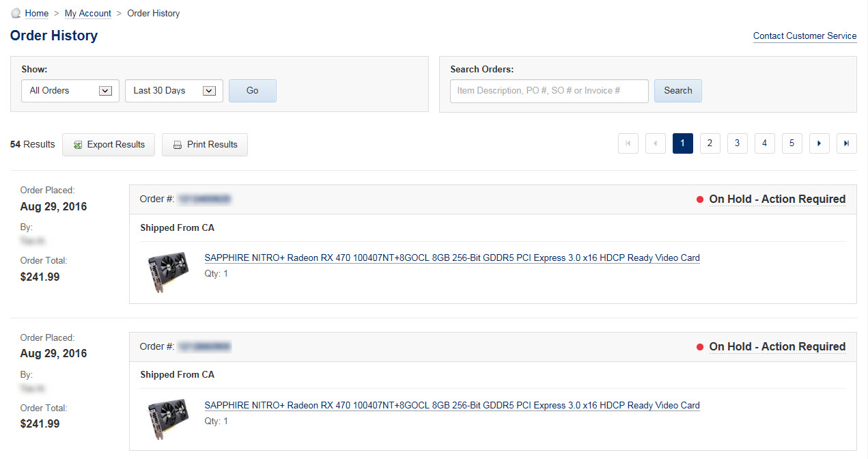Click the home globe icon in breadcrumb
Viewport: 868px width, 459px height.
point(16,13)
